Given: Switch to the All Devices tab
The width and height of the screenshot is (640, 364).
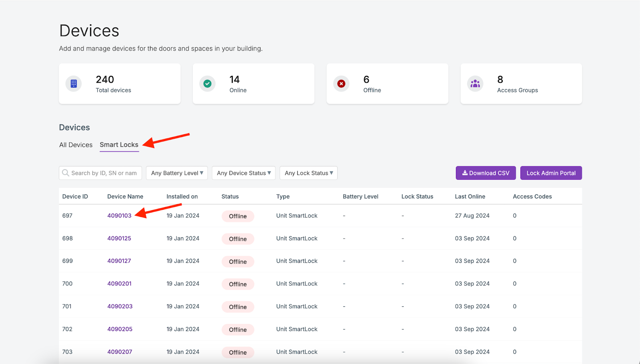Looking at the screenshot, I should tap(76, 145).
